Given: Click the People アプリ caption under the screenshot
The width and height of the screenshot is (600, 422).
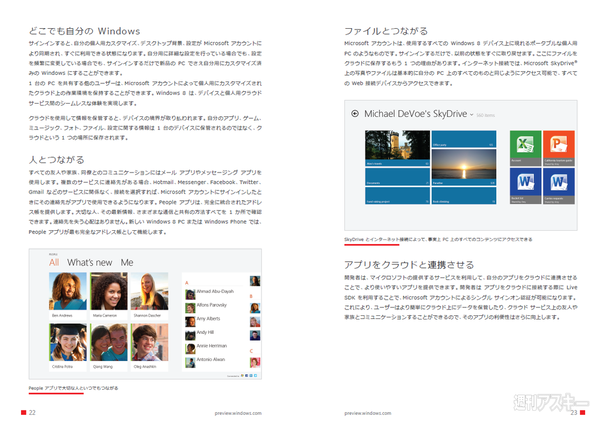Looking at the screenshot, I should pyautogui.click(x=73, y=388).
